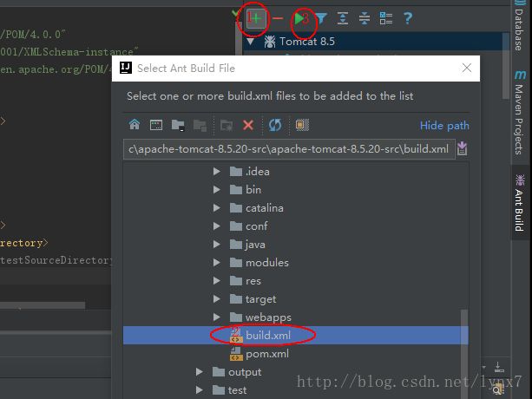
Task: Refresh the file chooser tree
Action: pyautogui.click(x=275, y=125)
